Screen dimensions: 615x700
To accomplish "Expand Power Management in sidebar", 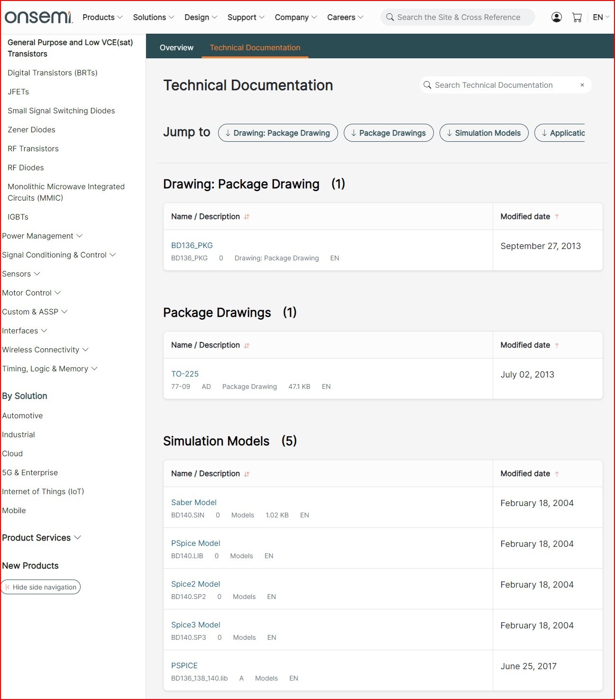I will 42,236.
